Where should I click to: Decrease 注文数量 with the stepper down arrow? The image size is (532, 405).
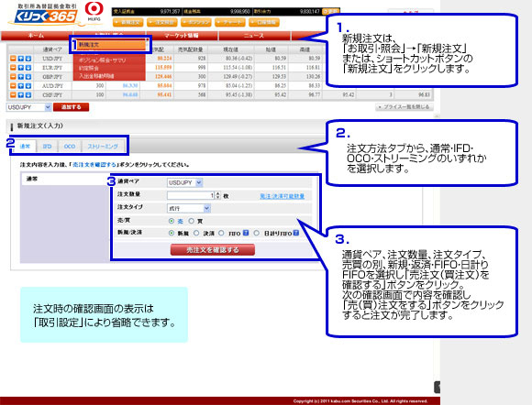[217, 198]
